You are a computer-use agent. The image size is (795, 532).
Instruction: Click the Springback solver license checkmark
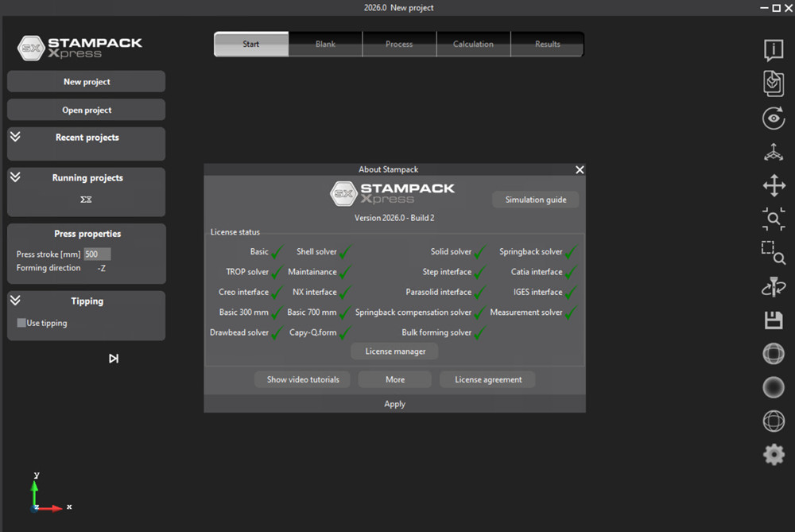click(x=571, y=251)
